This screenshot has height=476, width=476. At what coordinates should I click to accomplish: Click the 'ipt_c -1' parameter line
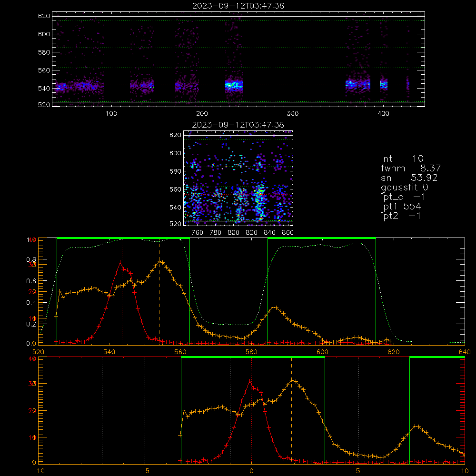click(403, 197)
